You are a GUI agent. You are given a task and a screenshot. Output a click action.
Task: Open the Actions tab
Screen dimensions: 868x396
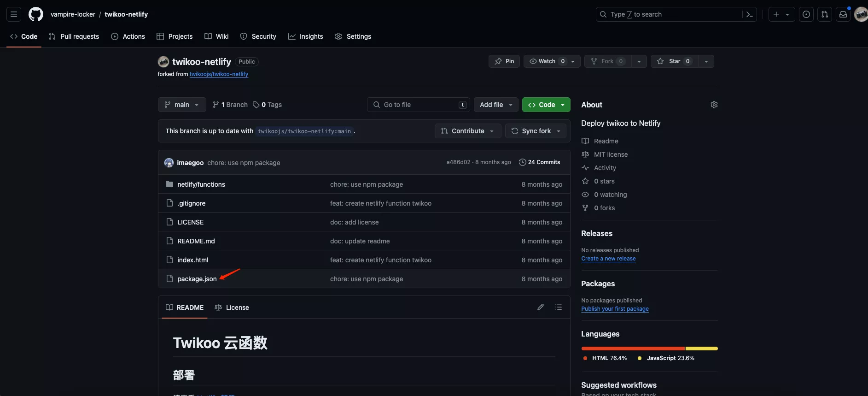pos(128,36)
